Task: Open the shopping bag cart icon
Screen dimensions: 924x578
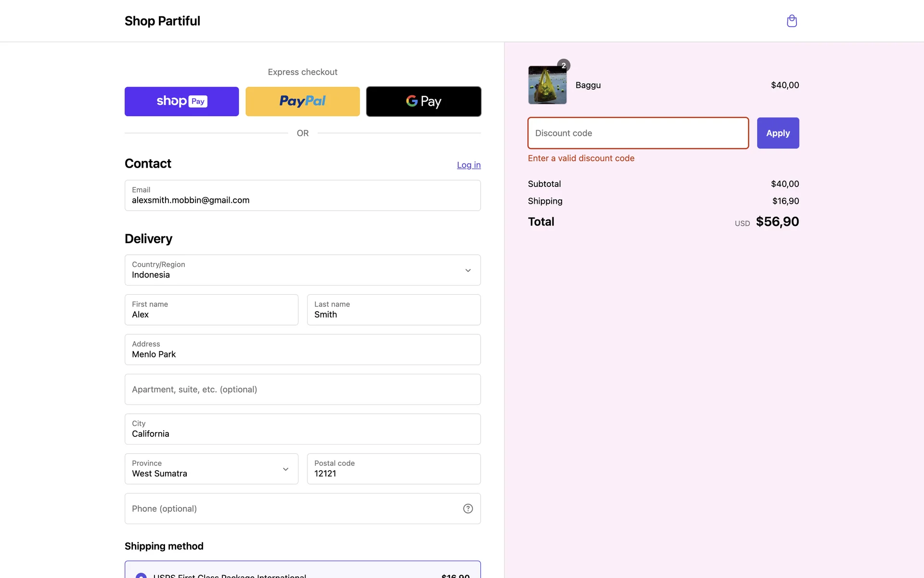Action: [x=792, y=21]
